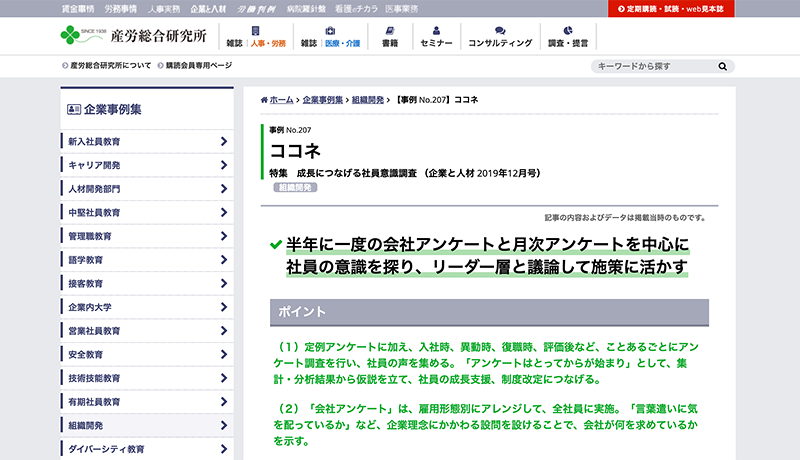Click the 組織開発 gray tag label

tap(295, 187)
